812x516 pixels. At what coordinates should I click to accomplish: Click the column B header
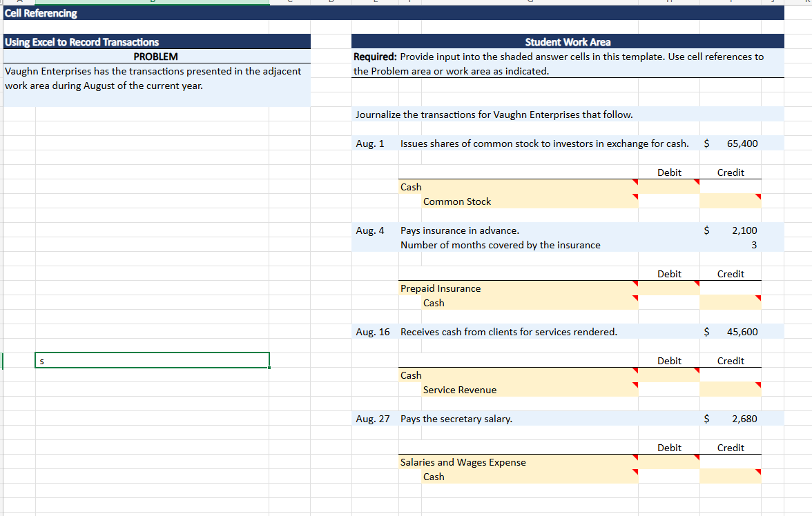152,3
